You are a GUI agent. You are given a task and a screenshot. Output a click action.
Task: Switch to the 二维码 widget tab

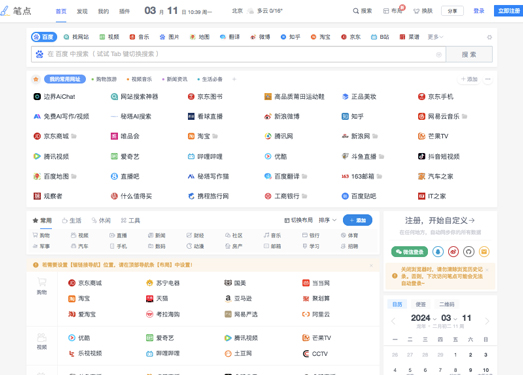447,304
